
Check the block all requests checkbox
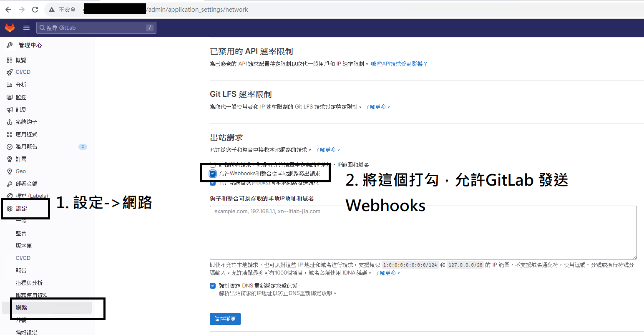click(213, 165)
